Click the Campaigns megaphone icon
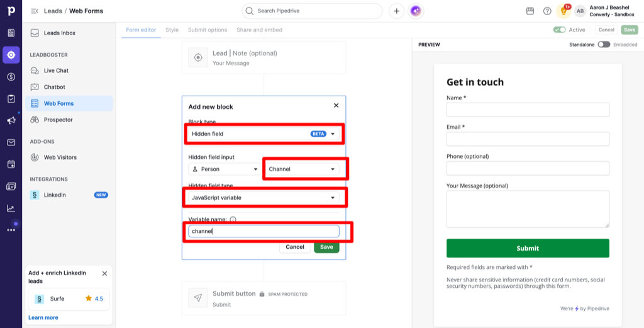644x328 pixels. click(11, 120)
